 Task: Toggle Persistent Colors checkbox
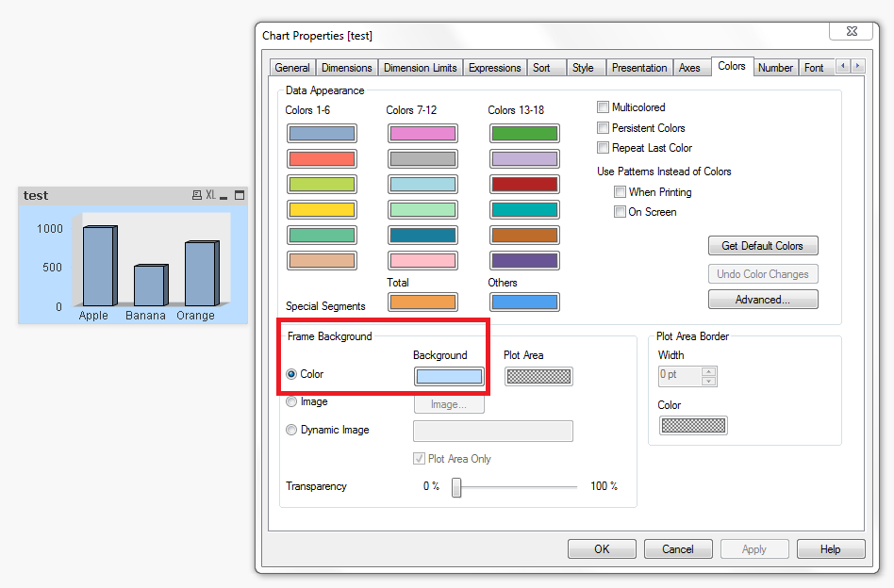pyautogui.click(x=603, y=127)
